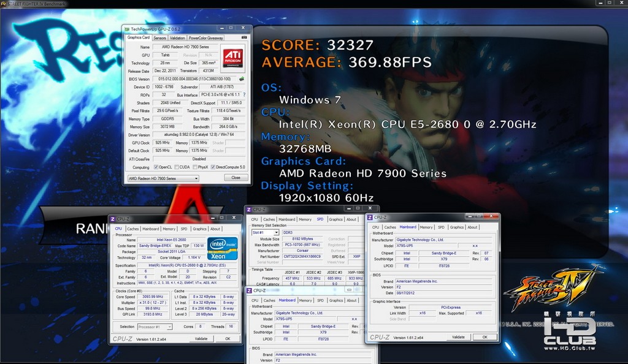Click Validate in the CPU-Z Processor window
Image resolution: width=628 pixels, height=364 pixels.
click(201, 338)
